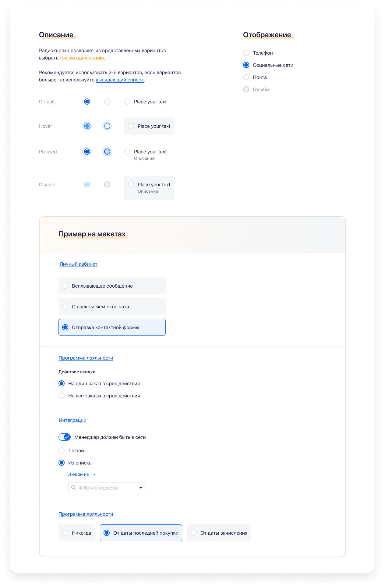Screen dimensions: 385x588
Task: Click the search icon in ФИО менеджера field
Action: (73, 488)
